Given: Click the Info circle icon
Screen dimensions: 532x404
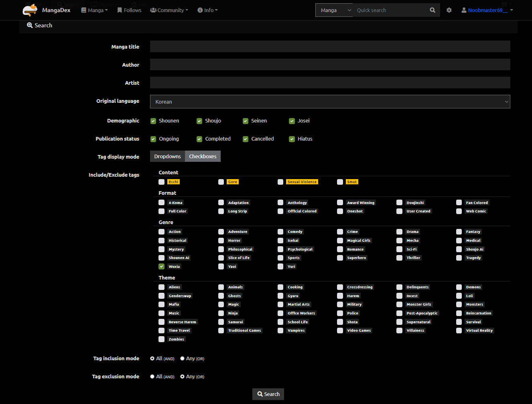Looking at the screenshot, I should pyautogui.click(x=200, y=10).
